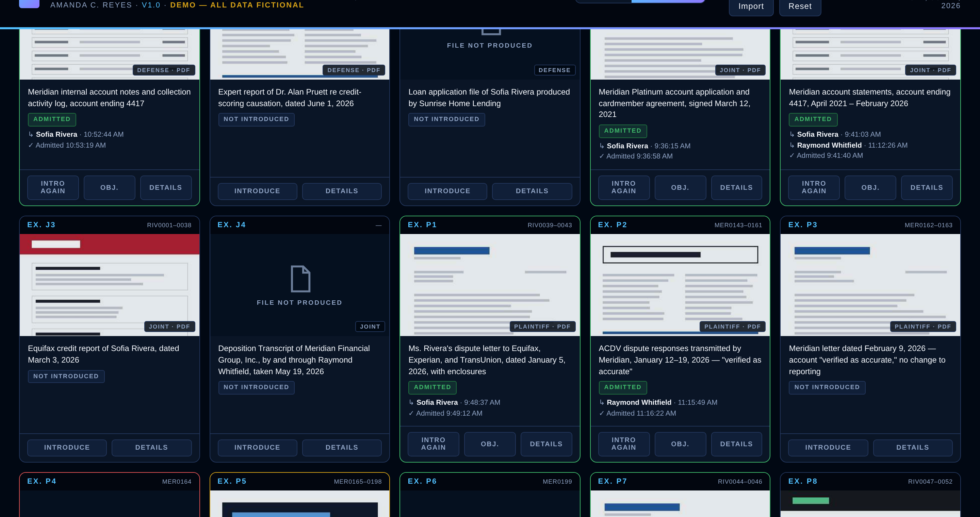Open Details for Ex. P2

[736, 444]
